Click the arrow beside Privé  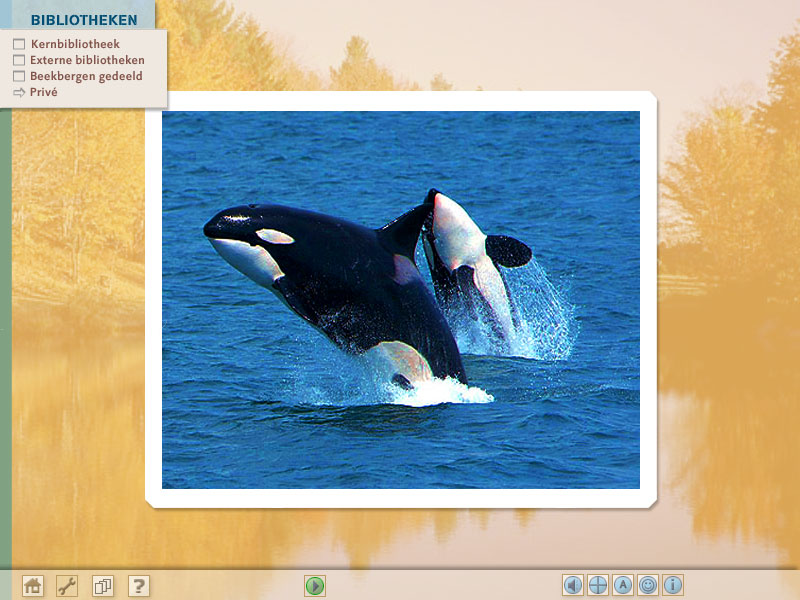19,92
